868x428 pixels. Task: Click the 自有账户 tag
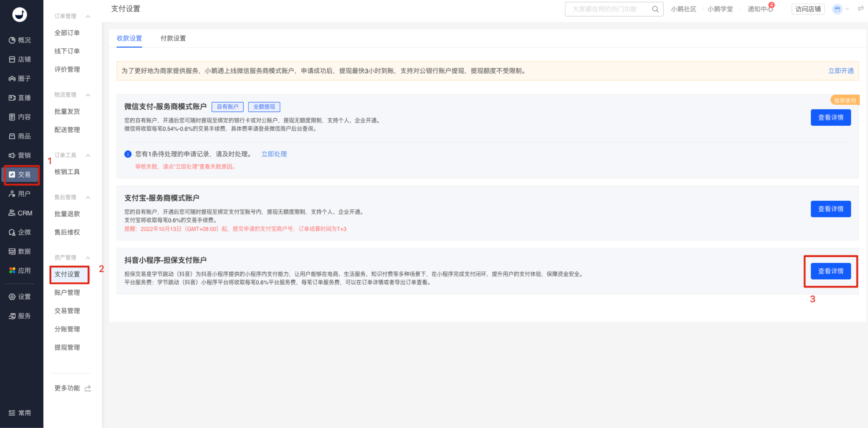coord(227,107)
